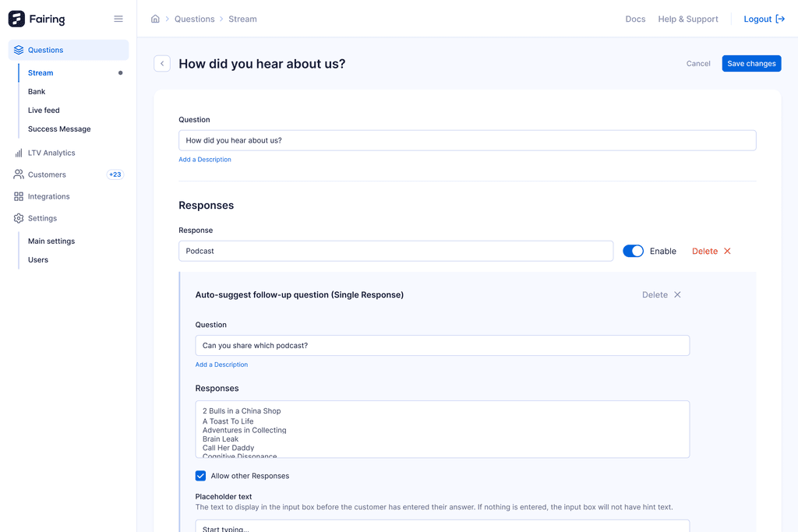The width and height of the screenshot is (798, 532).
Task: Go to Main settings
Action: (x=51, y=241)
